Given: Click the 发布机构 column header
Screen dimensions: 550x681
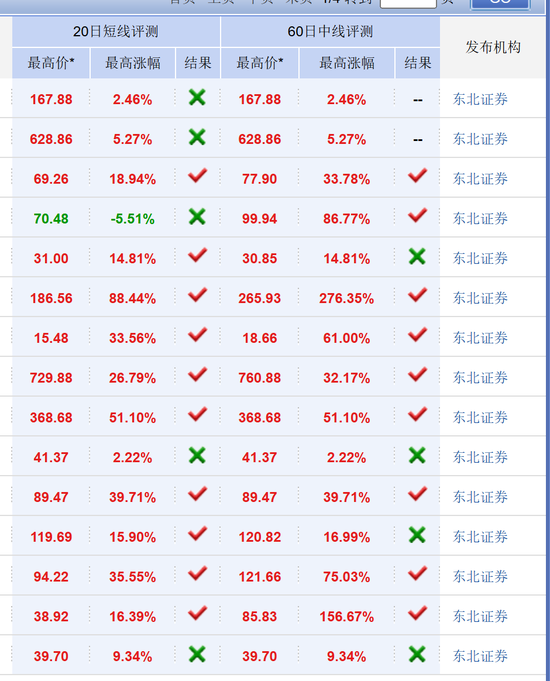Looking at the screenshot, I should coord(493,47).
